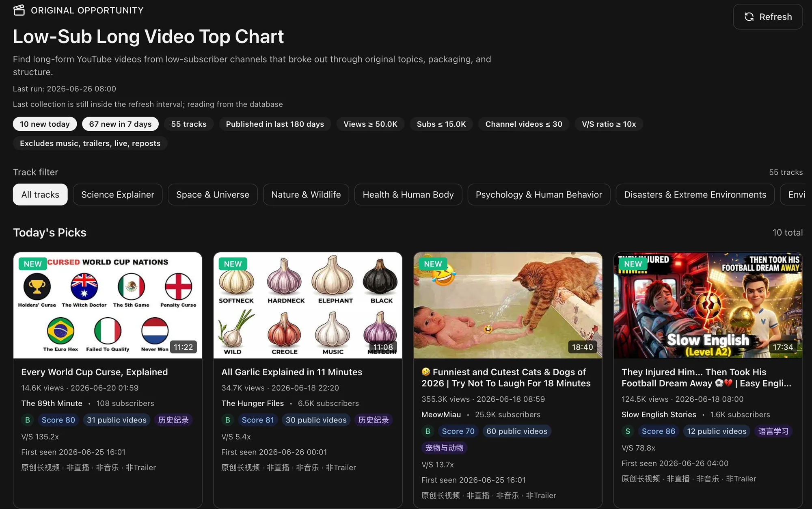The image size is (812, 509).
Task: Click the V/S 135.2x value
Action: (40, 437)
